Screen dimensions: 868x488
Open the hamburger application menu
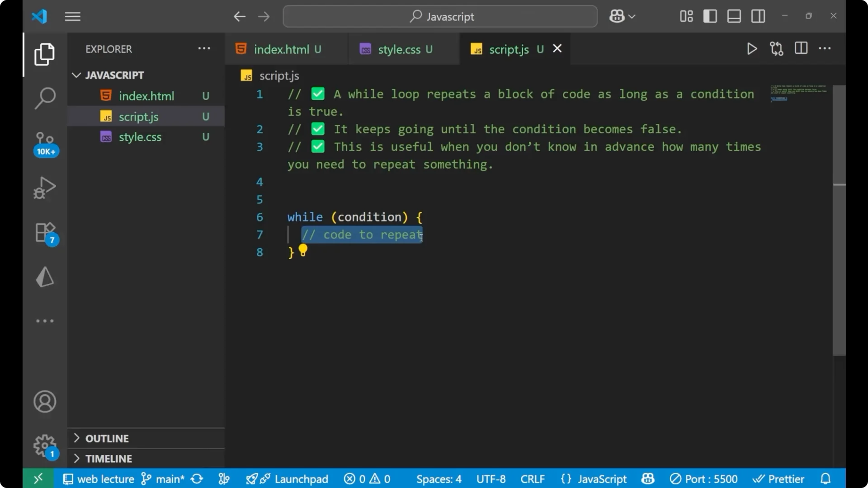coord(72,16)
